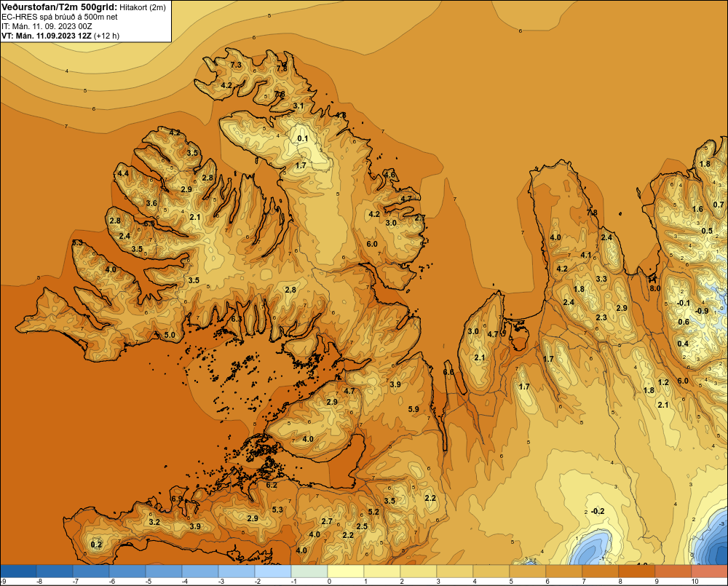Click the legend scale label '-9'

point(3,582)
